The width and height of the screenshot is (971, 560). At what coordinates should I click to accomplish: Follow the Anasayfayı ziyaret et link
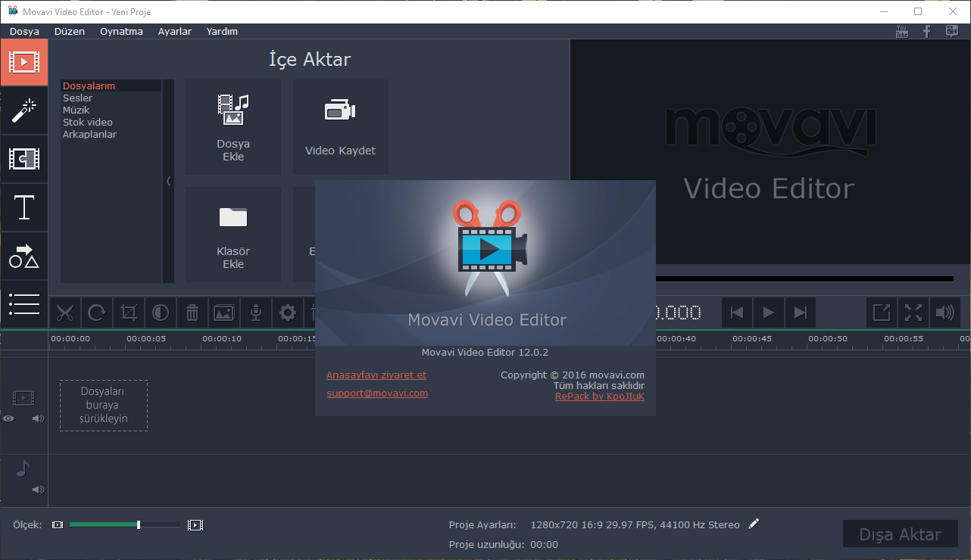tap(376, 375)
